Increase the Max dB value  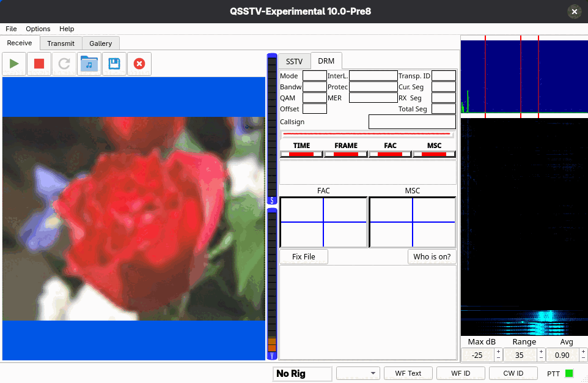pyautogui.click(x=498, y=352)
